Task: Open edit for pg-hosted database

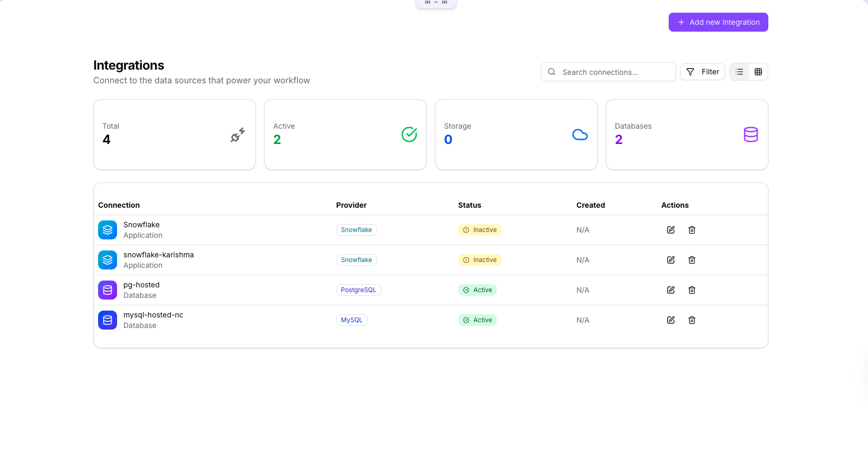Action: coord(671,290)
